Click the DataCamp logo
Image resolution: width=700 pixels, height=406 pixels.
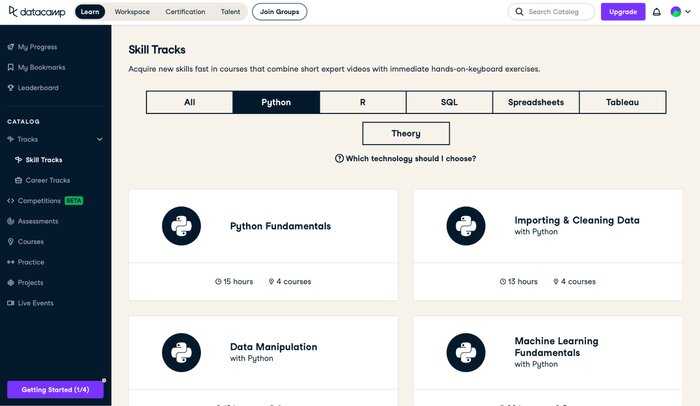pyautogui.click(x=37, y=12)
